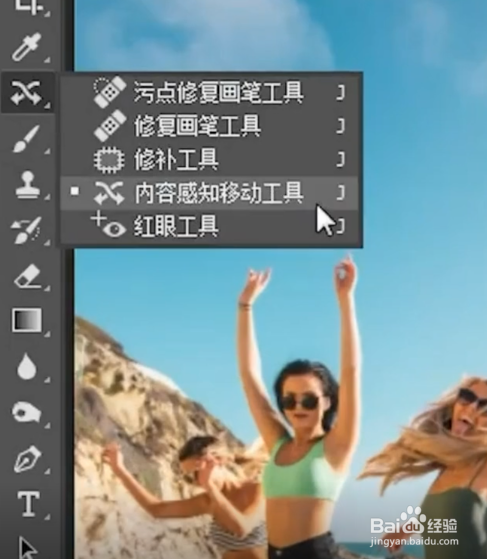The image size is (487, 559).
Task: Select the Crop tool at top
Action: [29, 7]
